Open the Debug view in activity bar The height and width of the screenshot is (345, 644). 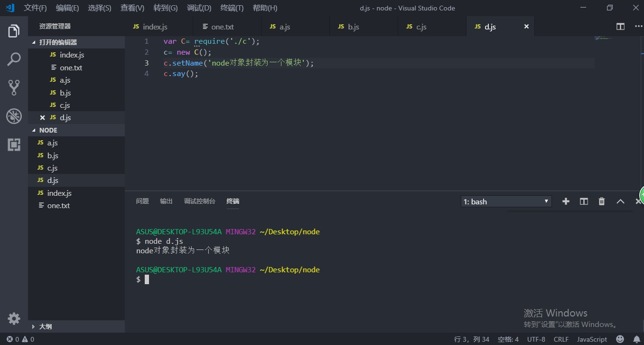click(x=14, y=116)
